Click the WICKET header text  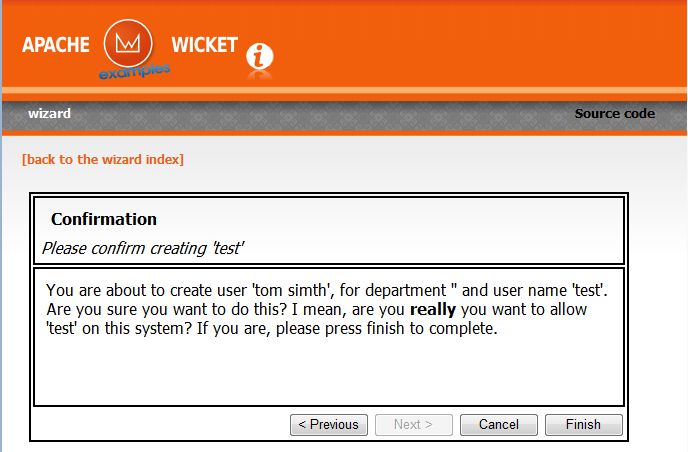[x=204, y=45]
